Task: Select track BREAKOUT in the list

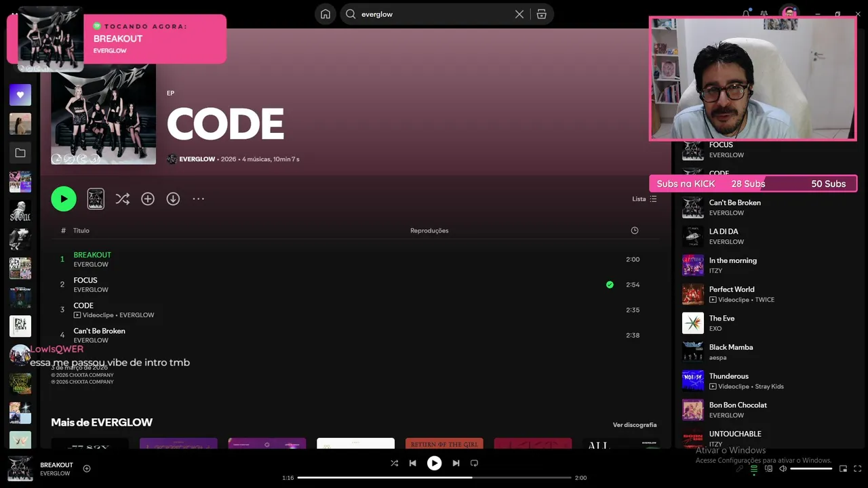Action: coord(355,260)
